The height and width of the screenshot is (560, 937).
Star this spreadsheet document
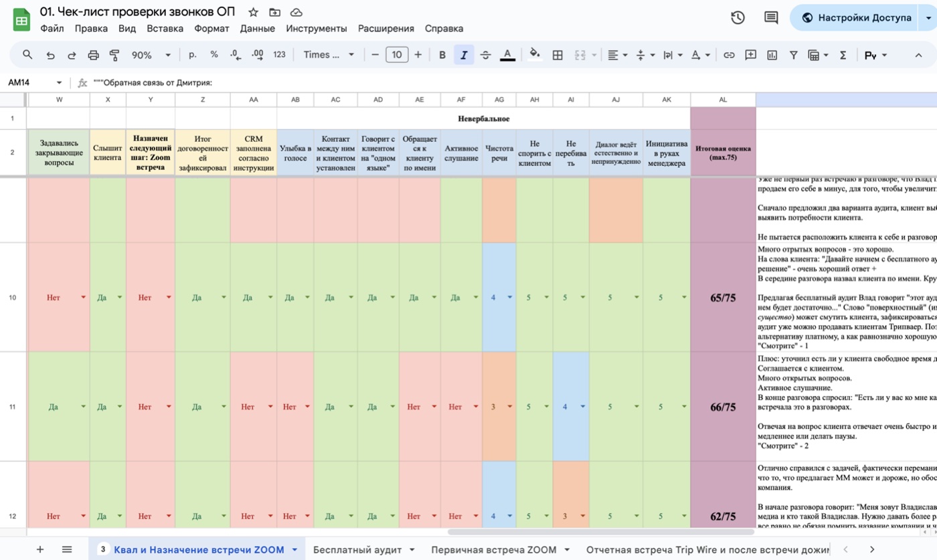(x=253, y=12)
